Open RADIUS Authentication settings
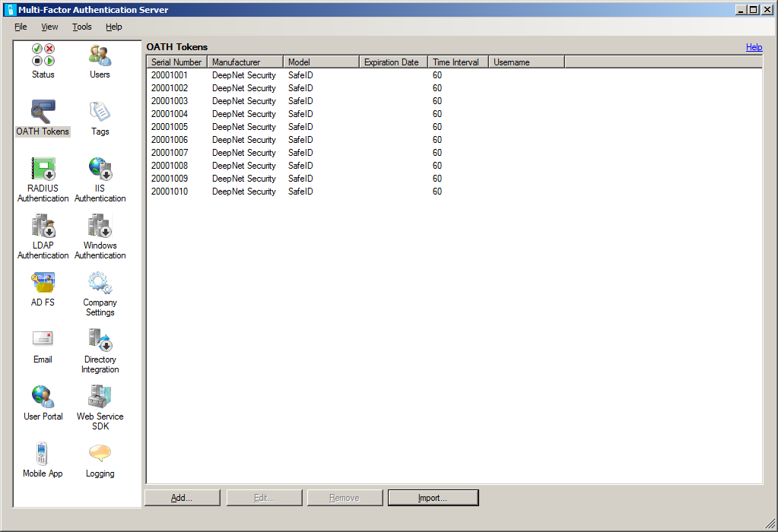Viewport: 778px width, 532px height. click(43, 169)
